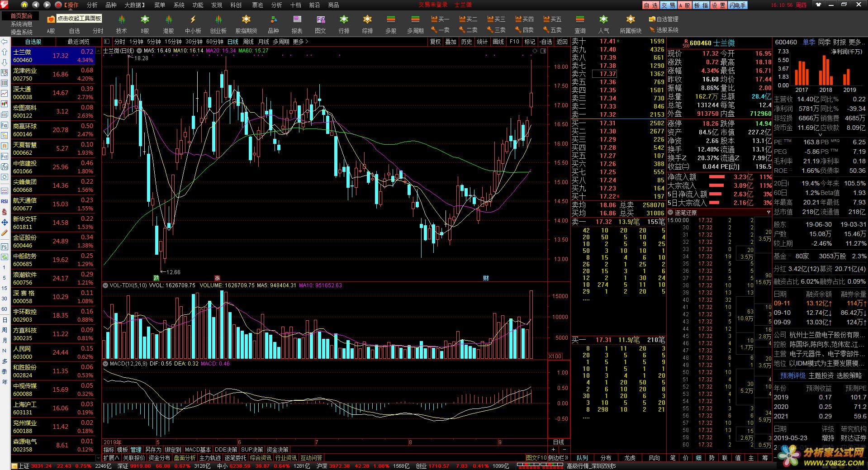This screenshot has height=470, width=868.
Task: Select the 周线 weekly period tab
Action: pyautogui.click(x=248, y=42)
